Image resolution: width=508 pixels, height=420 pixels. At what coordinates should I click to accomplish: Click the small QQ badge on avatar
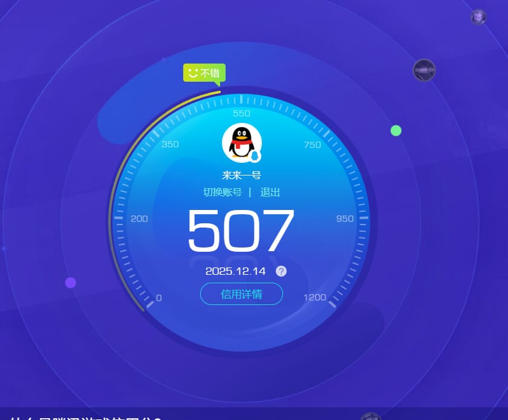(255, 156)
